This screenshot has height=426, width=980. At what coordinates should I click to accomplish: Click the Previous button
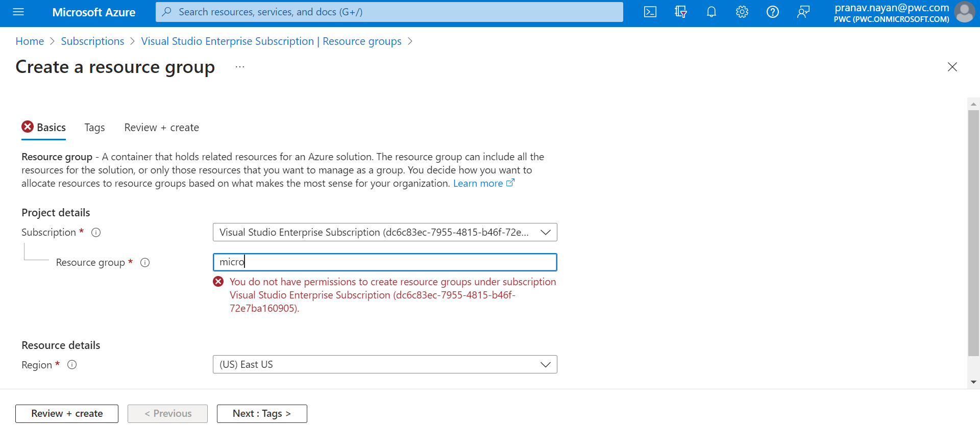[167, 414]
